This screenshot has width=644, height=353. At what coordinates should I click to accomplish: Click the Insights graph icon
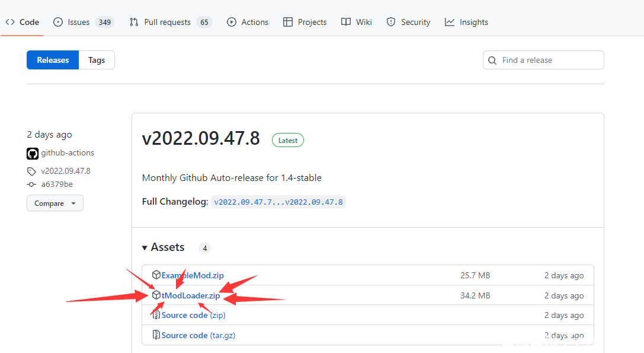(450, 22)
